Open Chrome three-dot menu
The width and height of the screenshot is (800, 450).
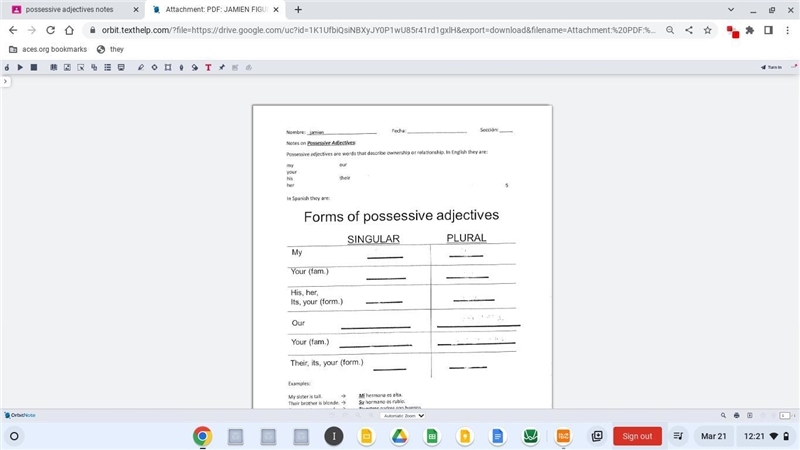[787, 30]
